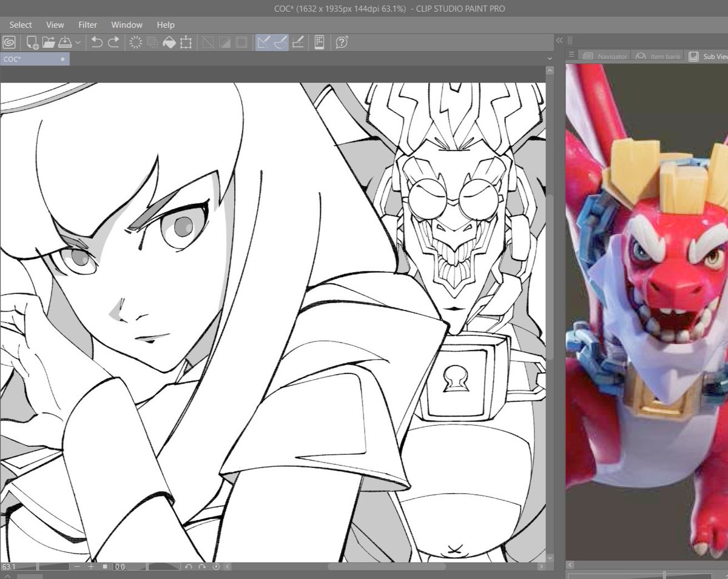Click Show selection border icon
This screenshot has width=728, height=579.
[x=241, y=42]
